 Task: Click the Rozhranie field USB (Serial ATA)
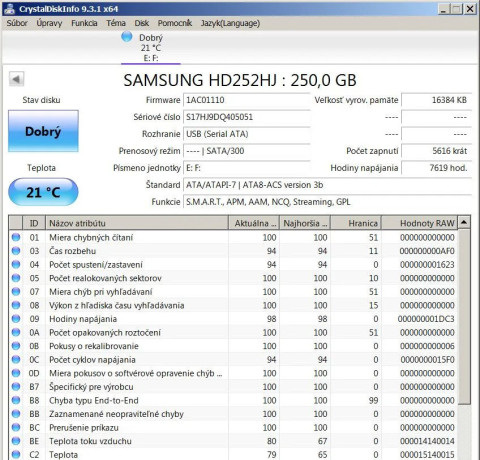247,134
